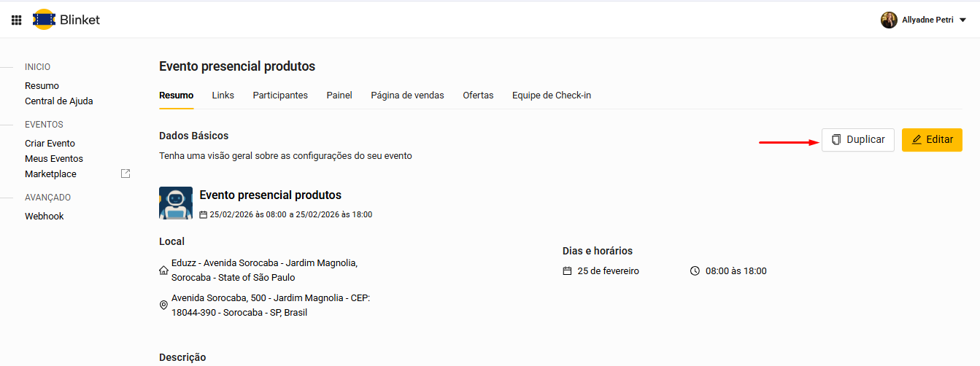The image size is (980, 366).
Task: Navigate to Meus Eventos in sidebar
Action: coord(54,159)
